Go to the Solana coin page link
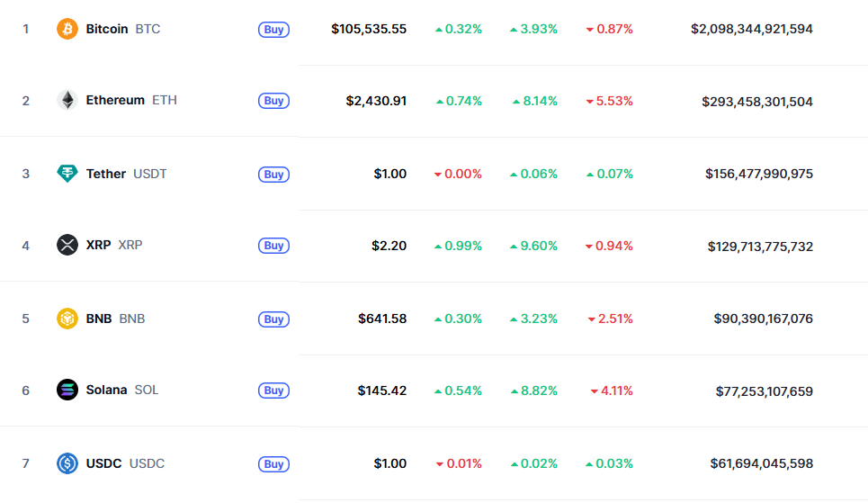This screenshot has width=868, height=503. coord(106,390)
